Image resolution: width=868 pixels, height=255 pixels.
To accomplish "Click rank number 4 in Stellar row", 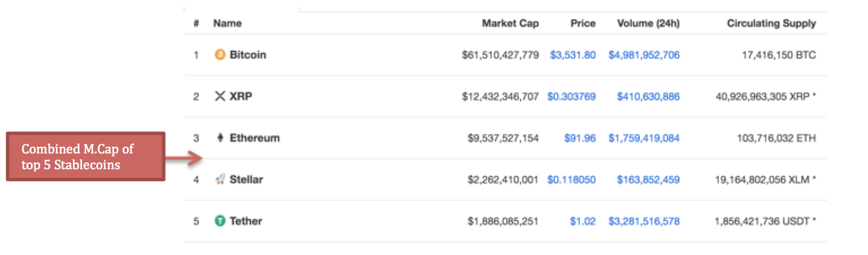I will [196, 179].
